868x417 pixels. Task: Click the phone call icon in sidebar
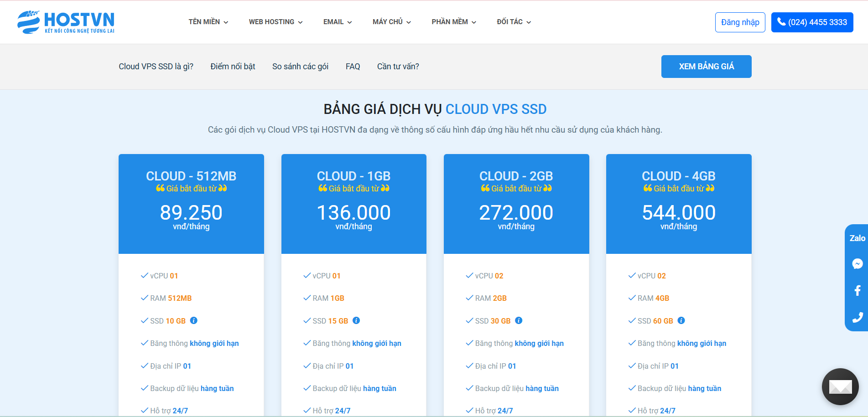857,317
